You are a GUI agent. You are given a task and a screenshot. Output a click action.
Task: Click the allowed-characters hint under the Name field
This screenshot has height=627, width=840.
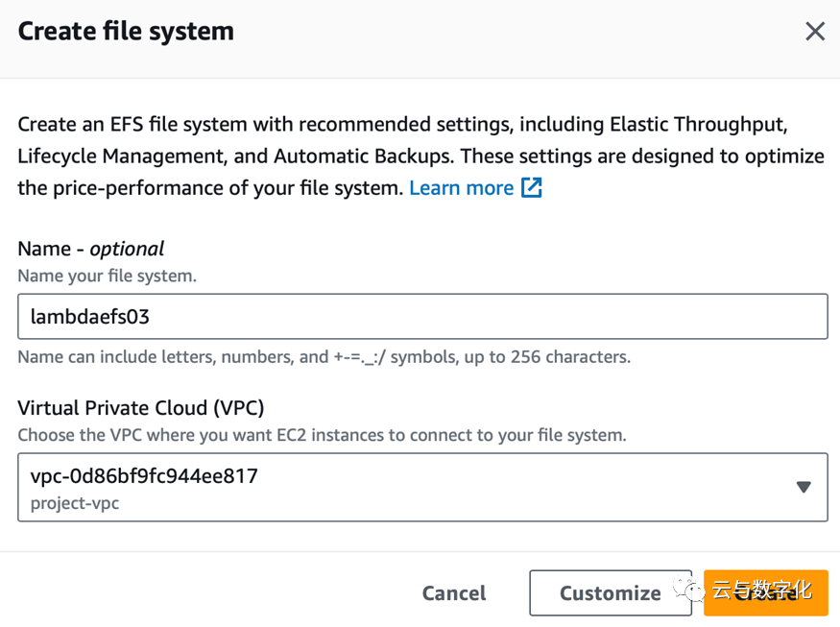pyautogui.click(x=324, y=357)
